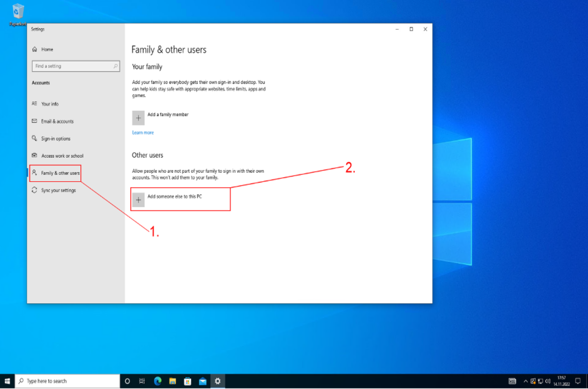The width and height of the screenshot is (588, 389).
Task: Open Task View from the taskbar
Action: click(x=142, y=381)
